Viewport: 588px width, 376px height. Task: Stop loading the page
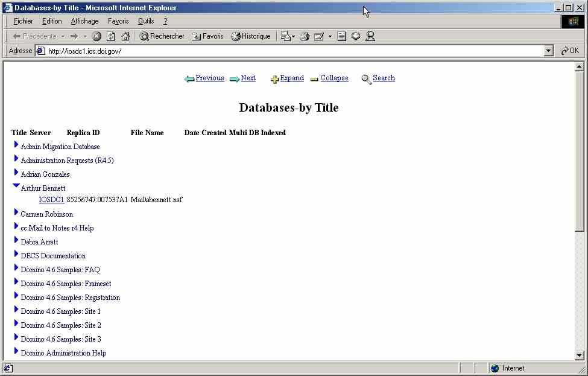[96, 36]
